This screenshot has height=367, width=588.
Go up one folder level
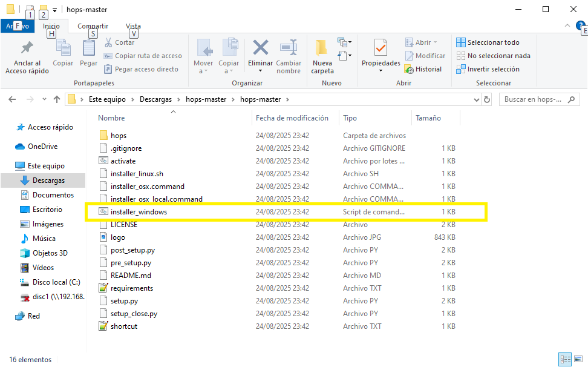point(57,99)
